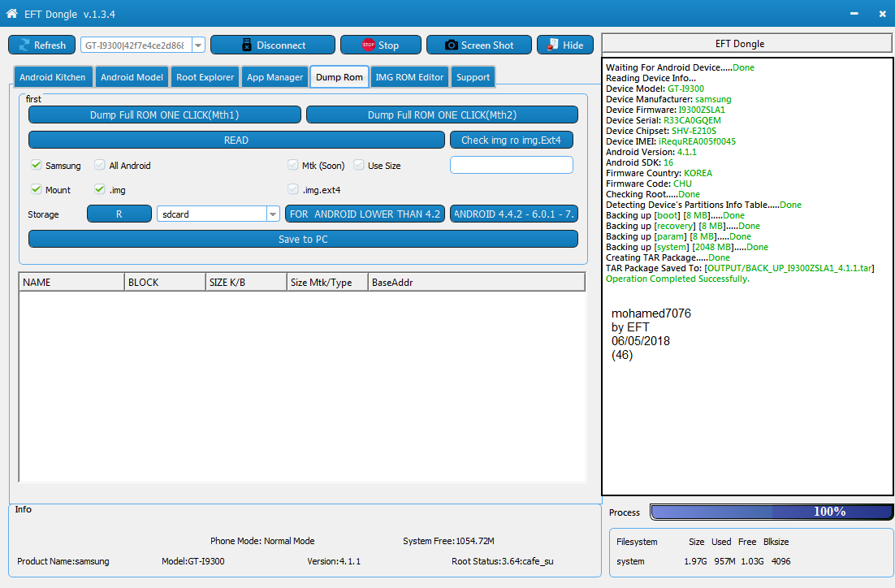Screen dimensions: 895x588
Task: Click the READ button
Action: [236, 140]
